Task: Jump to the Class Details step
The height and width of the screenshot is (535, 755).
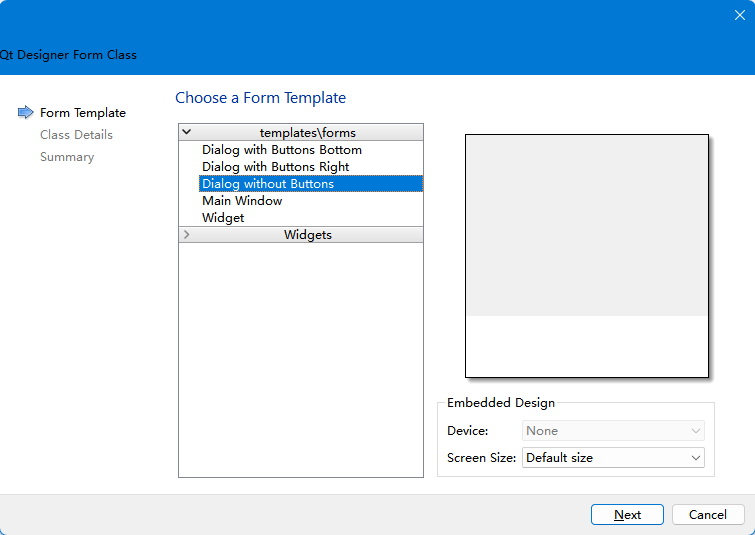Action: tap(76, 135)
